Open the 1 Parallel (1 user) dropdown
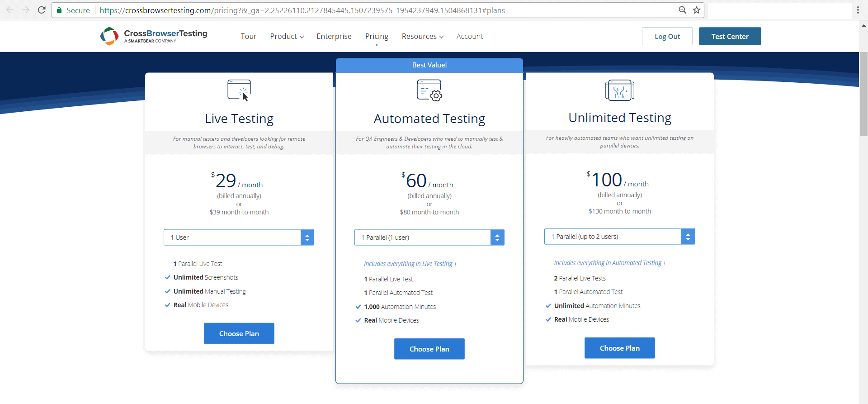 pos(429,238)
